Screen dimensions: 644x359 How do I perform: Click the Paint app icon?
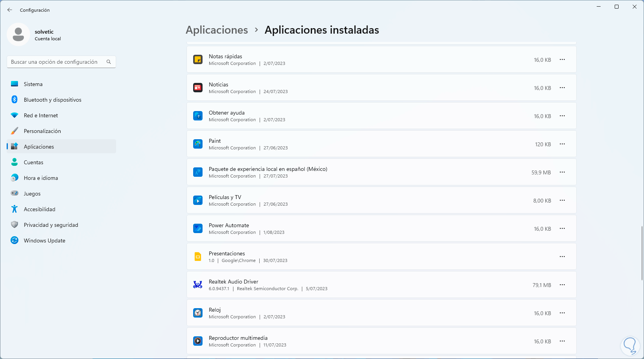coord(198,144)
